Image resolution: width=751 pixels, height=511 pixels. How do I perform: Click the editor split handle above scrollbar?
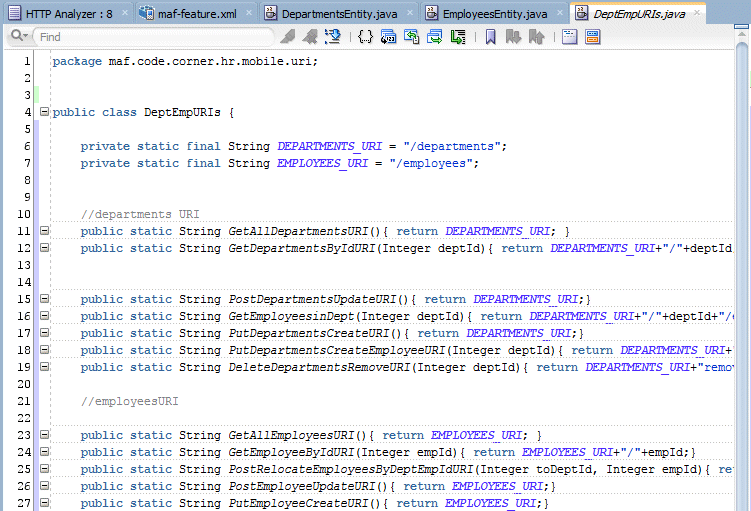coord(741,27)
